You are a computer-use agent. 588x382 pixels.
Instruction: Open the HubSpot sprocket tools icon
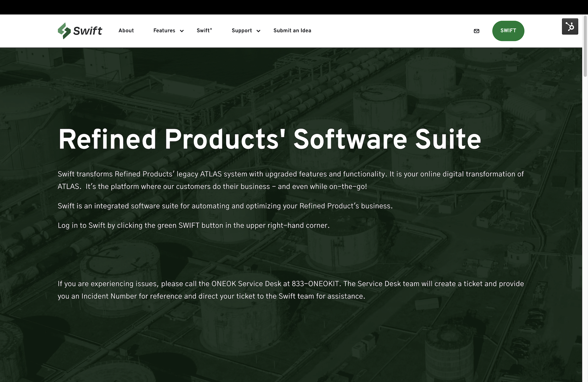click(x=570, y=26)
